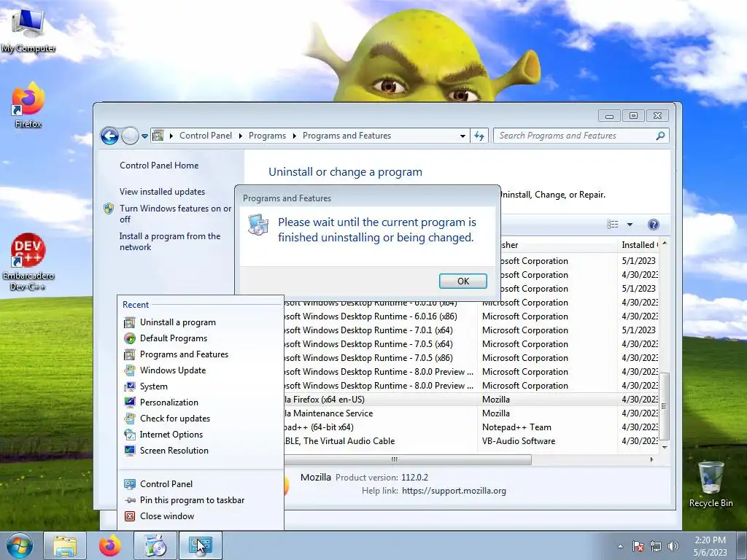The image size is (747, 560).
Task: Select the Mozilla Firefox (x64 en-US) row
Action: pos(471,400)
